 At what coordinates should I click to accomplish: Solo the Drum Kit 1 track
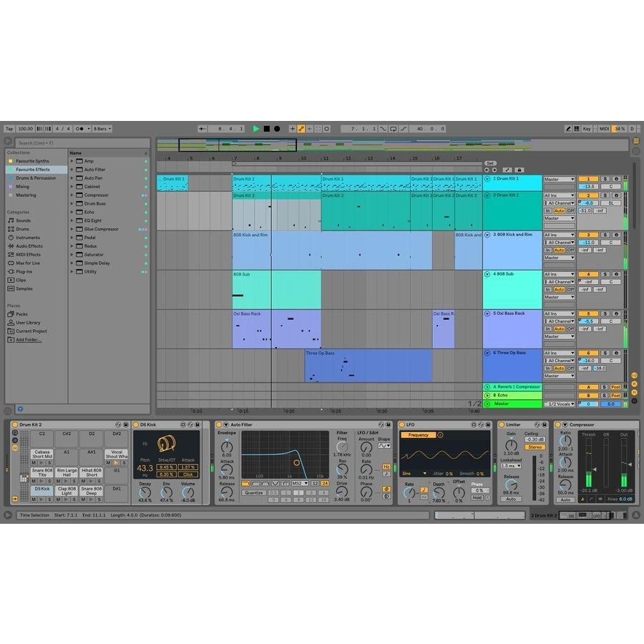[605, 179]
